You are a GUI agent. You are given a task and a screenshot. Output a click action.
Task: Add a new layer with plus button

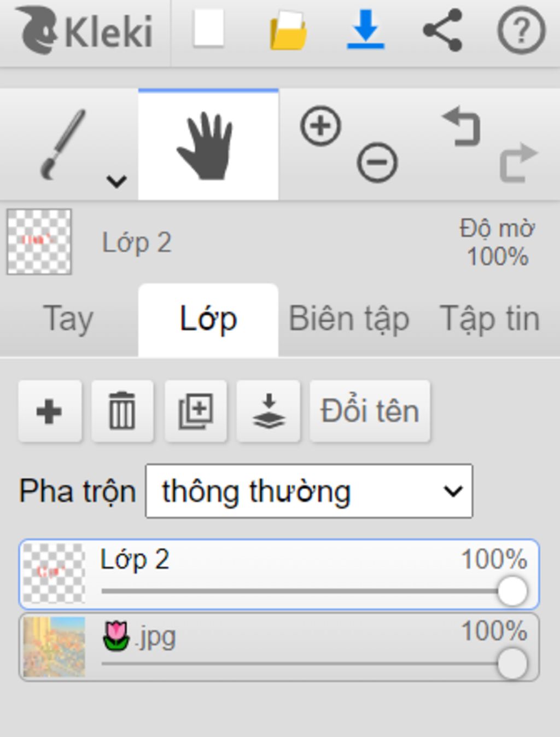(x=50, y=411)
